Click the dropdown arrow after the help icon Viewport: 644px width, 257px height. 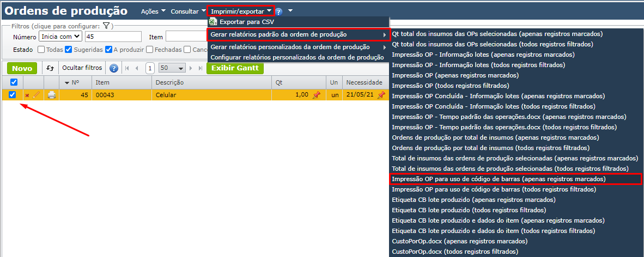(290, 11)
